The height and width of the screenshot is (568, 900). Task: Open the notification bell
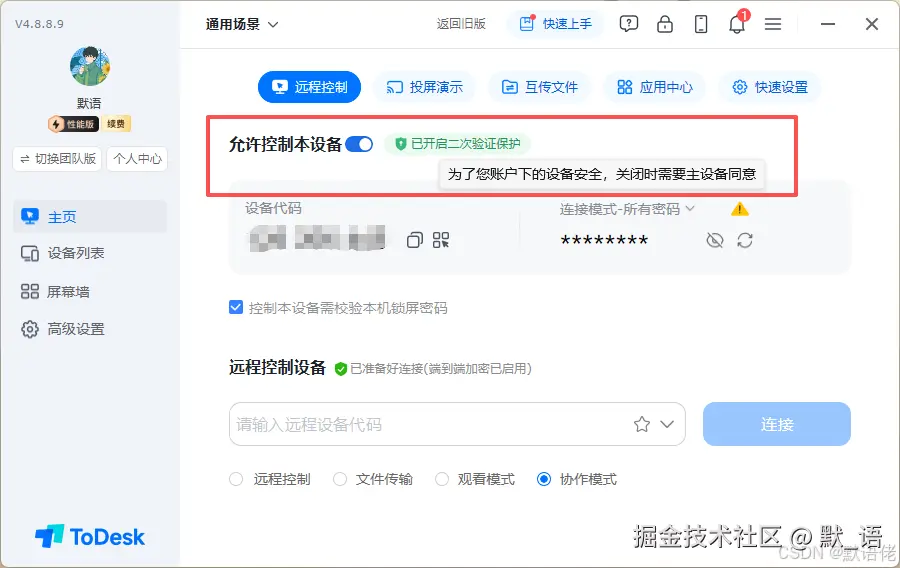pyautogui.click(x=737, y=24)
